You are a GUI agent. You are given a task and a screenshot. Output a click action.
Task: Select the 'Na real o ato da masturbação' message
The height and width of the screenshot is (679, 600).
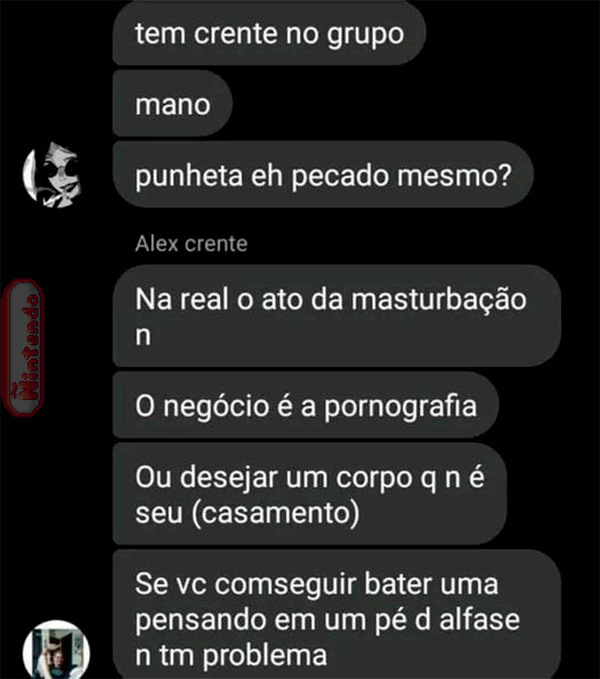(x=337, y=316)
